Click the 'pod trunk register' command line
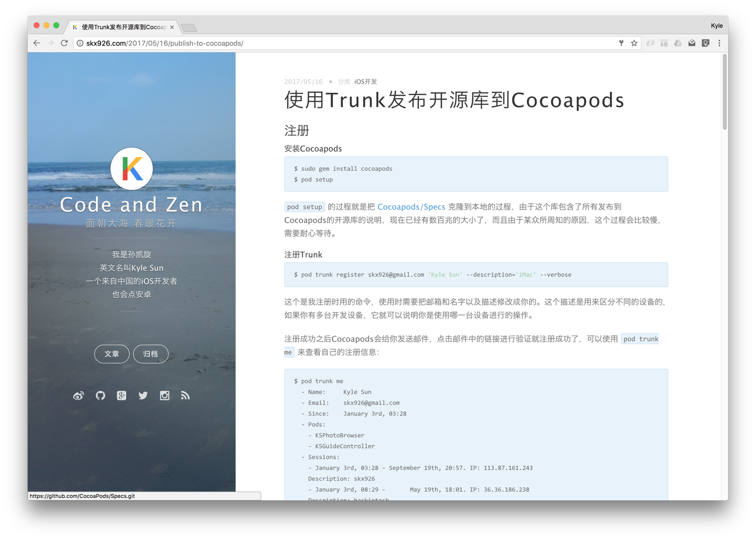The height and width of the screenshot is (540, 756). [433, 275]
